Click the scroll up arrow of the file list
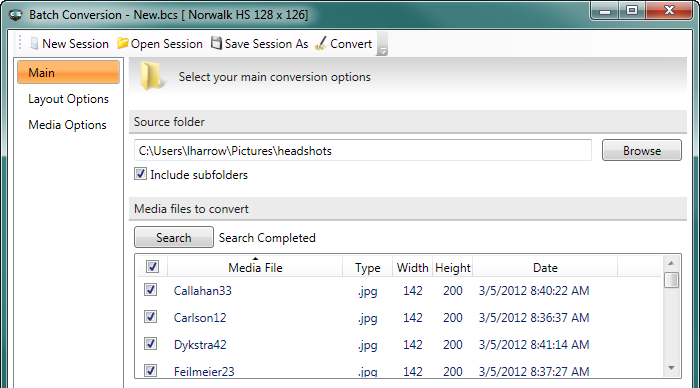This screenshot has width=700, height=388. pyautogui.click(x=671, y=263)
